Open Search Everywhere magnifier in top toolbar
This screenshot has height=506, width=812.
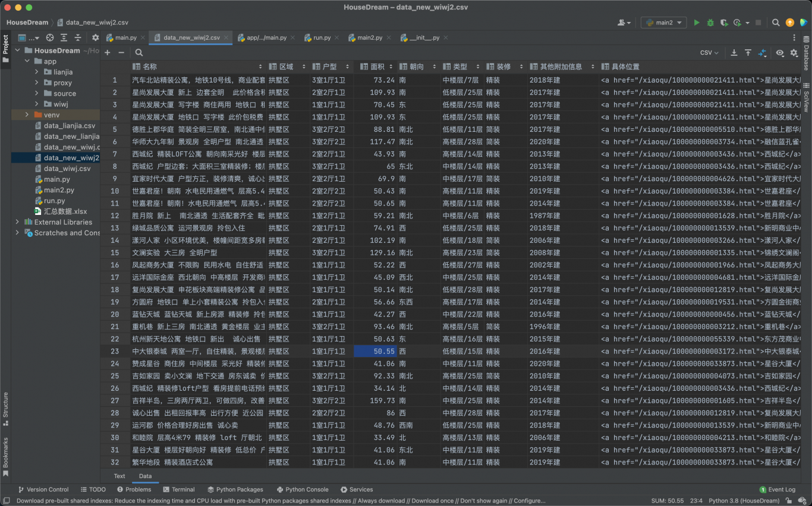(776, 23)
